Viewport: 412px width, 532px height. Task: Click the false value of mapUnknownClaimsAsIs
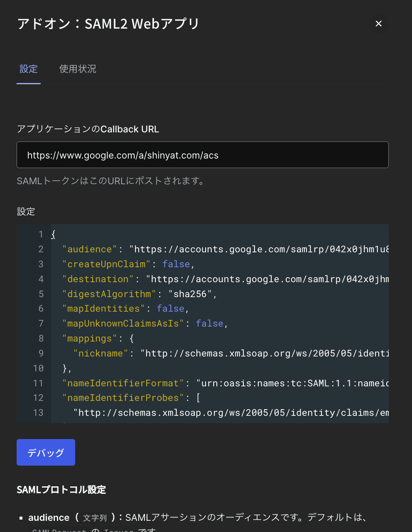(x=210, y=323)
